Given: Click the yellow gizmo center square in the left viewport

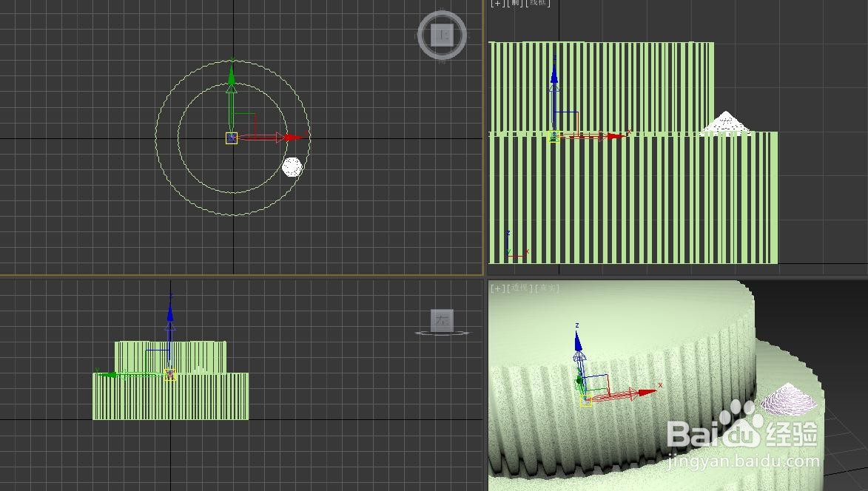Looking at the screenshot, I should (169, 373).
